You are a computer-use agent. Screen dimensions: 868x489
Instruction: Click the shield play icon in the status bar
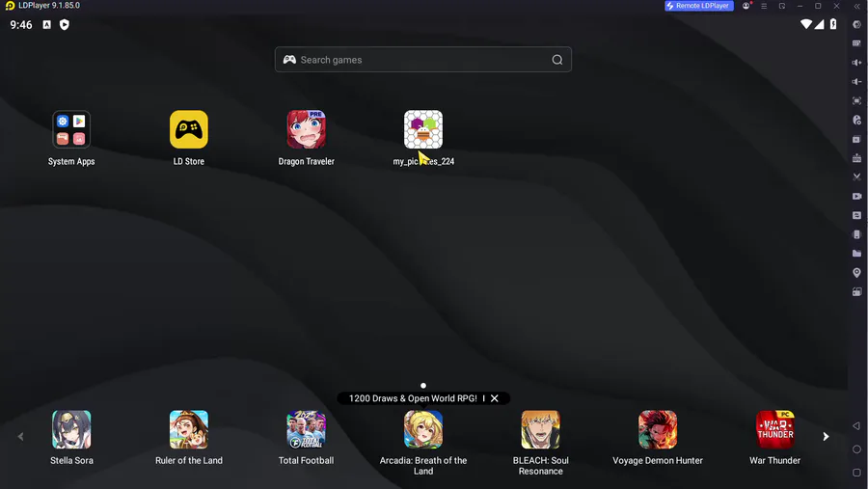tap(65, 24)
